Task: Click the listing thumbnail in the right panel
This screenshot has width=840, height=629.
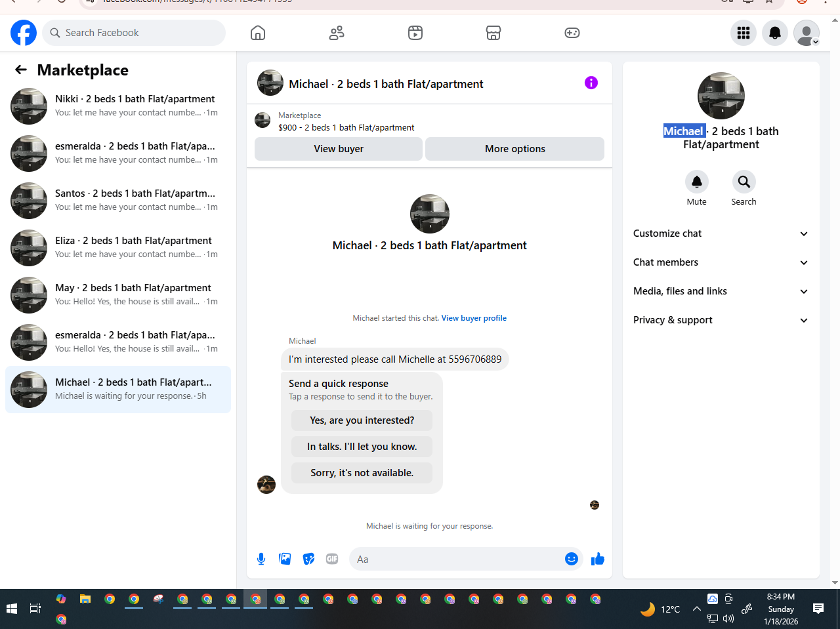Action: click(721, 96)
